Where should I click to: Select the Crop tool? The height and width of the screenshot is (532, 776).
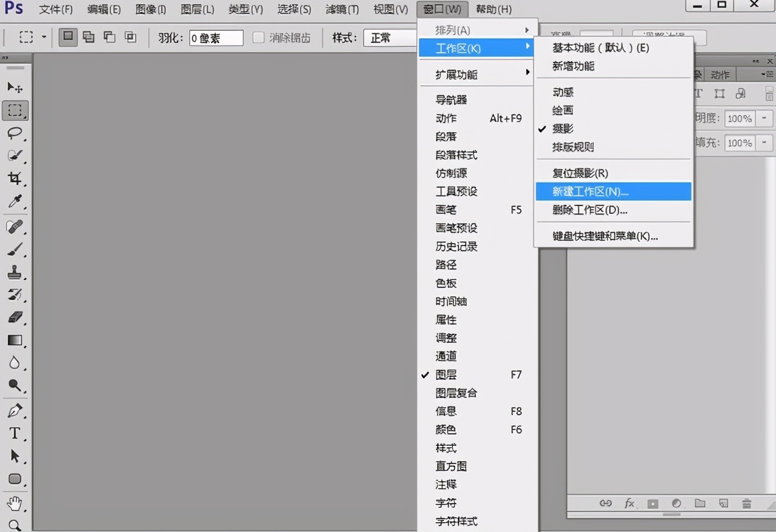(16, 179)
